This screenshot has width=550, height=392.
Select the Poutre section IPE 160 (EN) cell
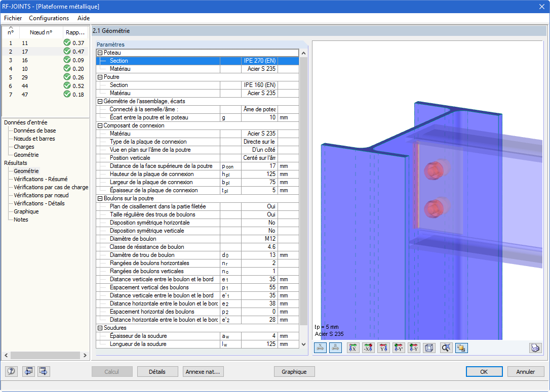tap(260, 85)
